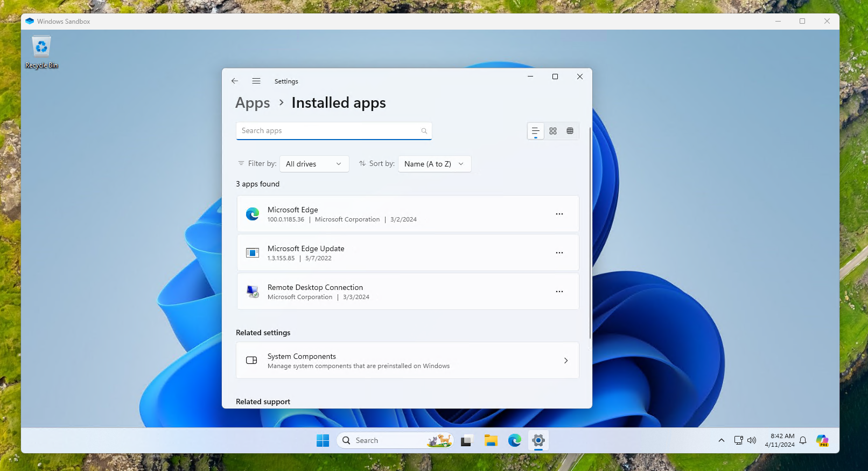Open more options for Microsoft Edge Update

(559, 253)
